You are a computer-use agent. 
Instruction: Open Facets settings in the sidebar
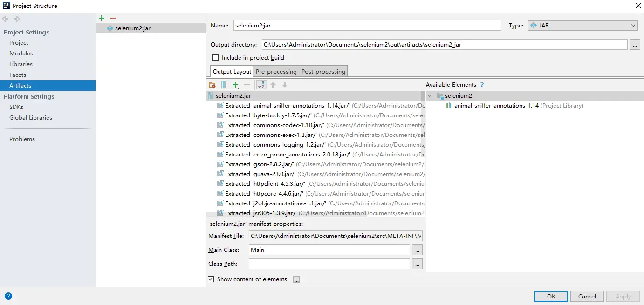[18, 75]
